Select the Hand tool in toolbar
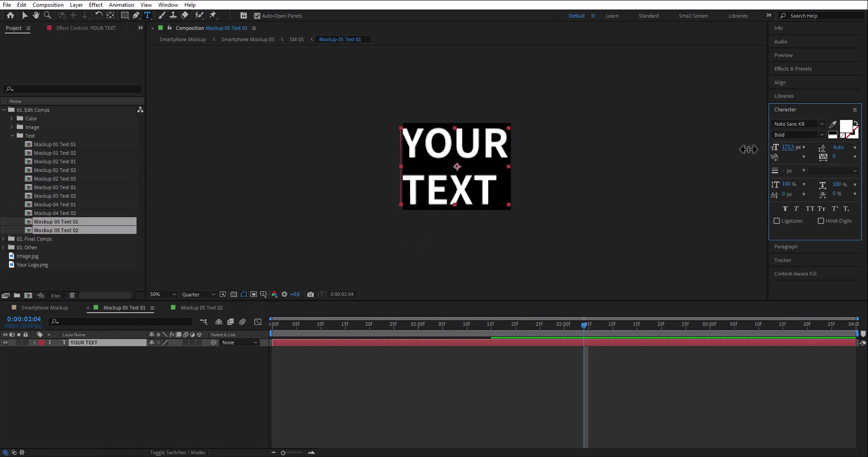The image size is (868, 457). (x=36, y=15)
